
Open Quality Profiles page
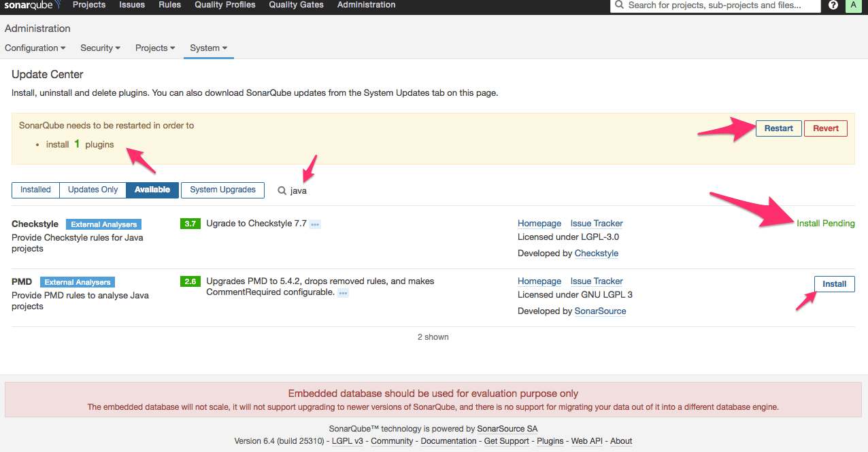click(225, 5)
